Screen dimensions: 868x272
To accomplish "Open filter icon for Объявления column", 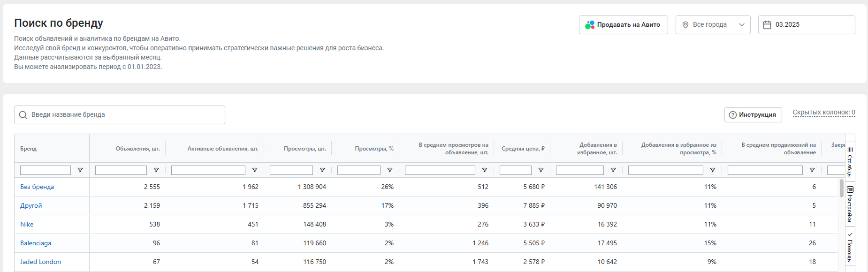I will tap(156, 170).
